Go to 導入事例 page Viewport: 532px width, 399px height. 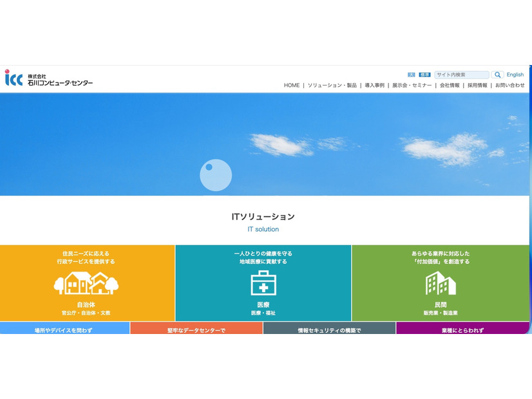point(375,86)
